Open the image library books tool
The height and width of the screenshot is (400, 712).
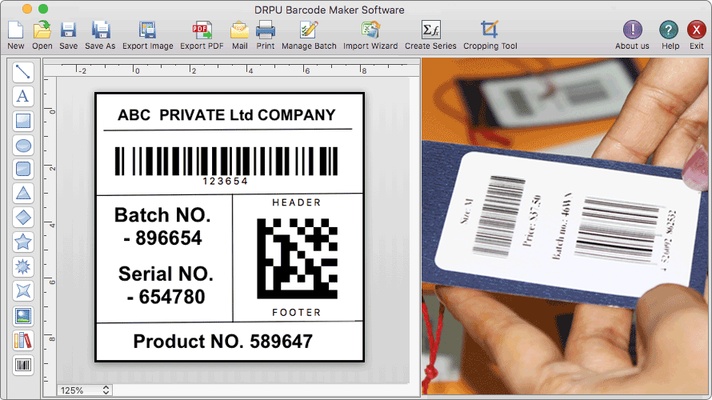23,340
